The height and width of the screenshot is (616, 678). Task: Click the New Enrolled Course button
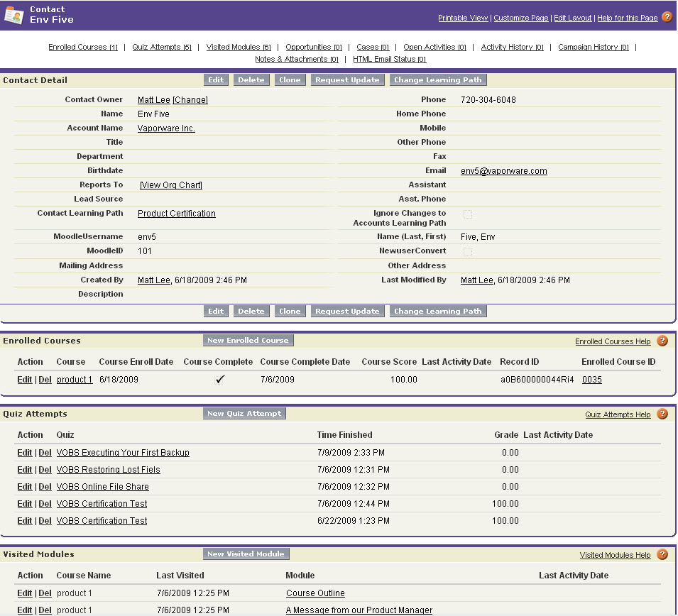[248, 341]
